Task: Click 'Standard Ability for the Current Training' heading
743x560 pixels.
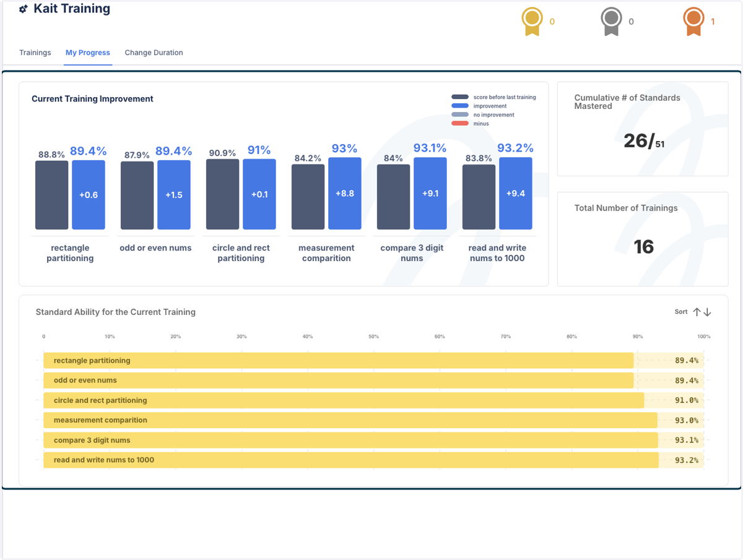Action: click(x=116, y=312)
